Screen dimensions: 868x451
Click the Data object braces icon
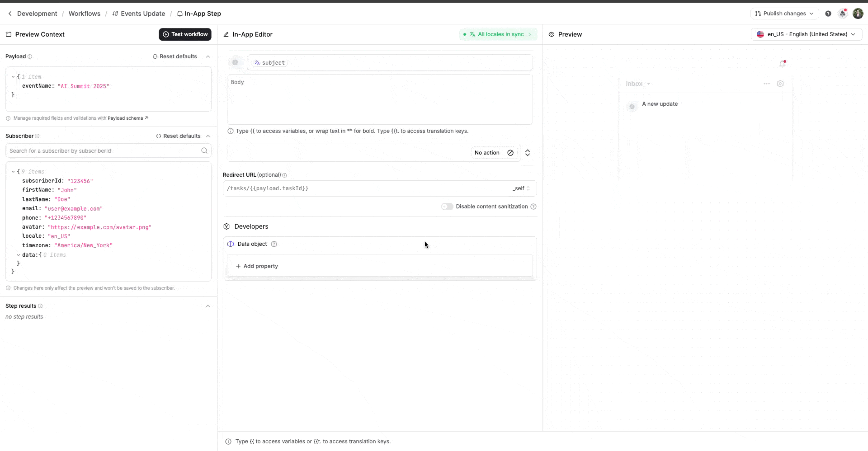coord(231,244)
